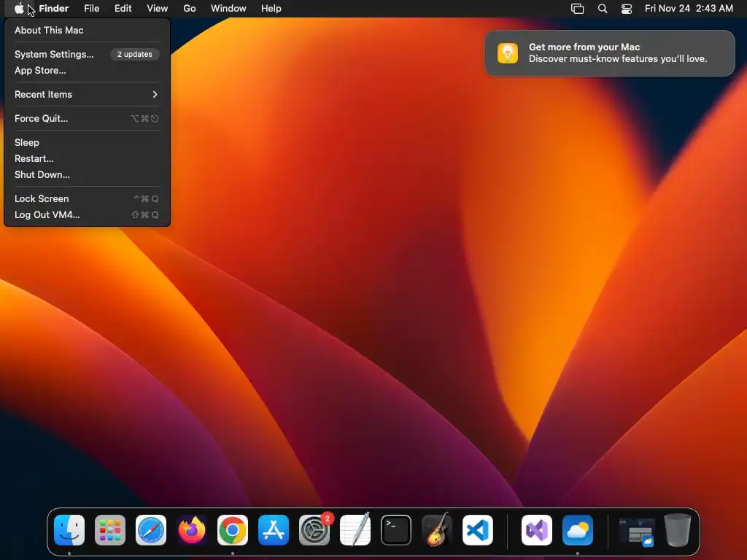Select About This Mac
The height and width of the screenshot is (560, 747).
click(x=87, y=30)
